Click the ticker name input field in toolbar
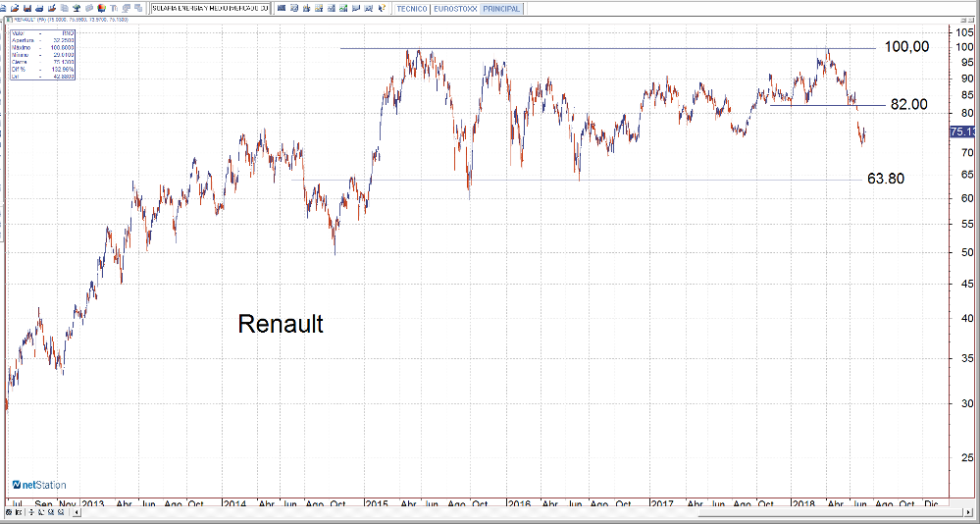 [209, 9]
